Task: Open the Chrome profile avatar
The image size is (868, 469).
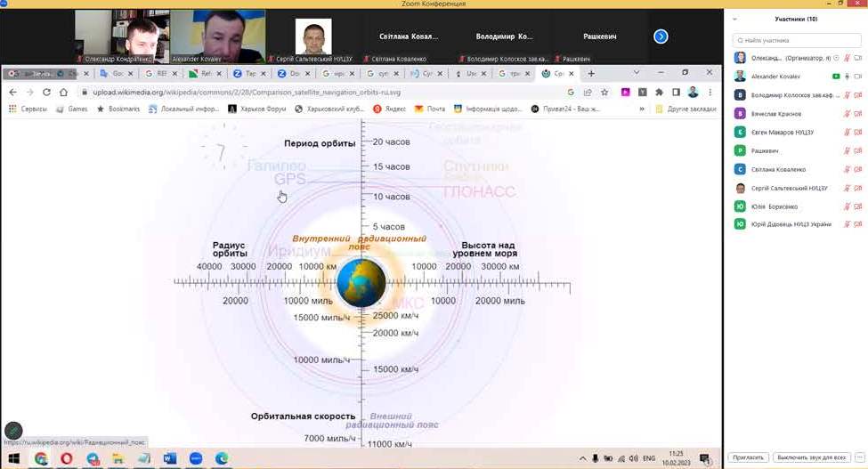Action: tap(694, 93)
